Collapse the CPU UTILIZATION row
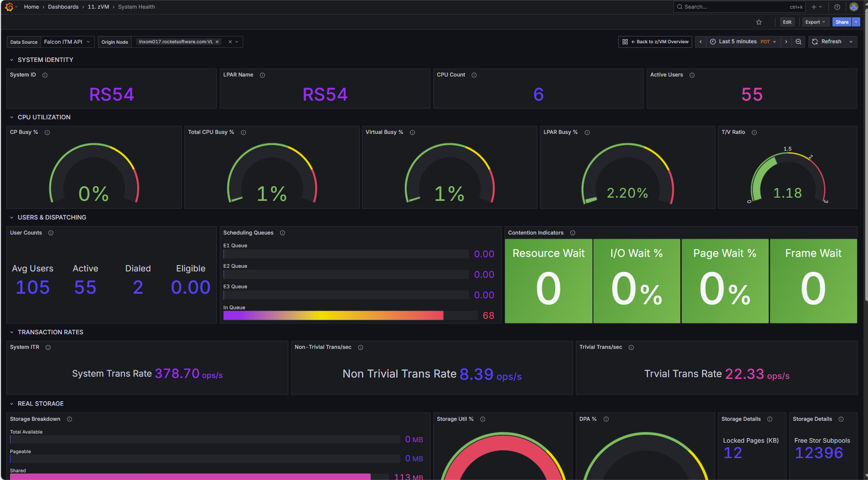The height and width of the screenshot is (480, 868). pos(12,117)
